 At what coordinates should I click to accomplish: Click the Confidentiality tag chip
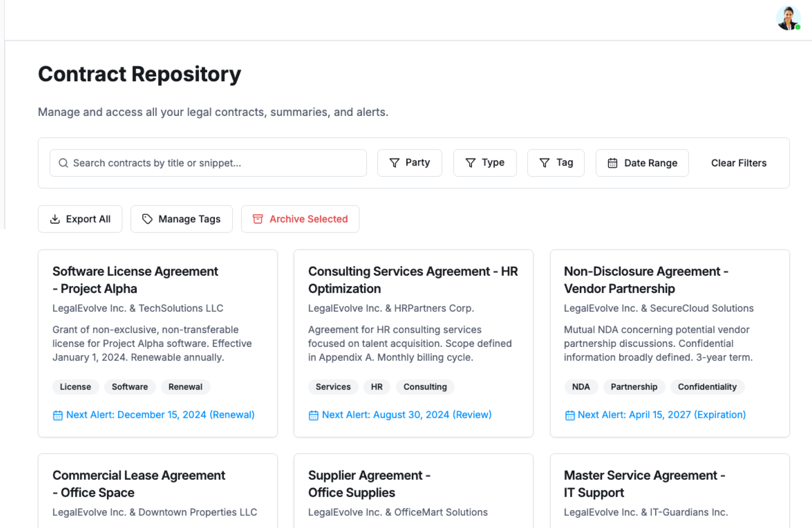[x=707, y=387]
